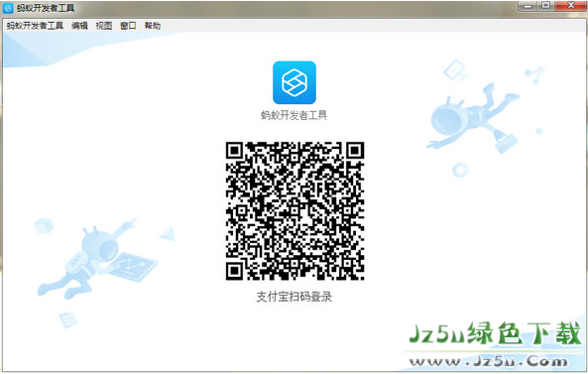
Task: Click the 蚂蚁开发者工具 label under the logo
Action: click(x=294, y=115)
